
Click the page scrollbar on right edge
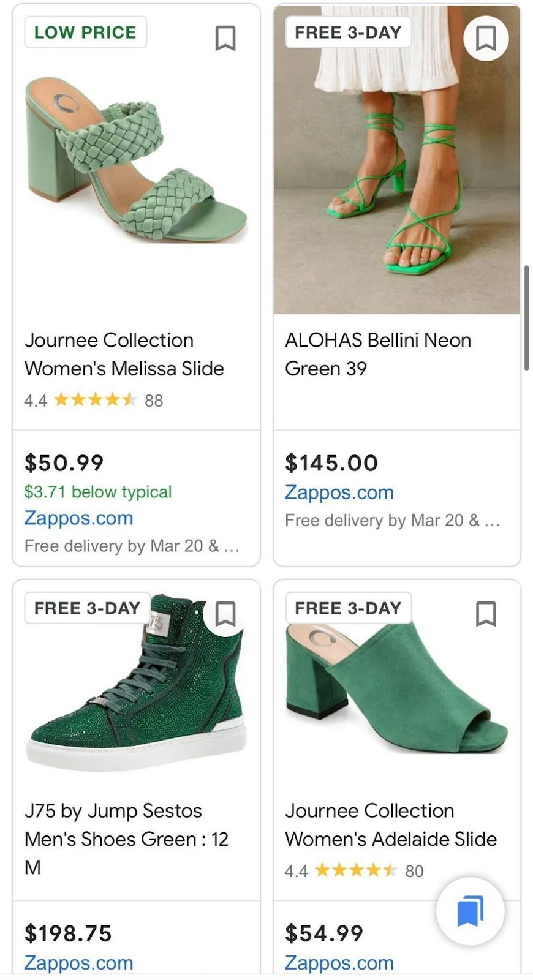pyautogui.click(x=526, y=318)
